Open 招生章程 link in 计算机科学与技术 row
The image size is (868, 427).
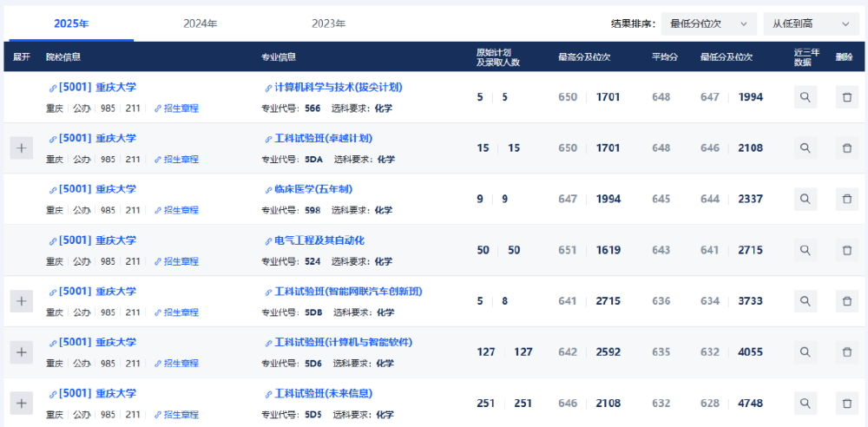coord(176,108)
